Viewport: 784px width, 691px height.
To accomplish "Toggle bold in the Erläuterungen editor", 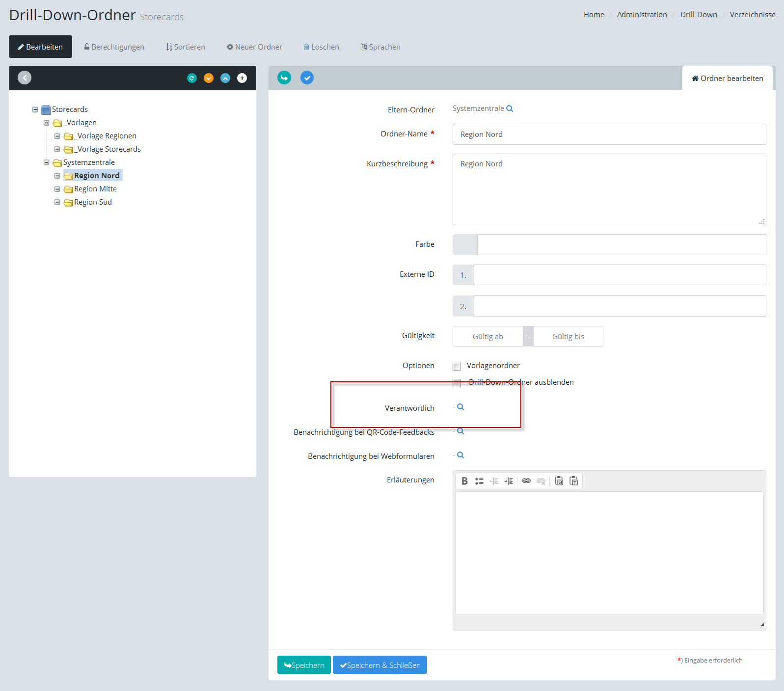I will (464, 481).
